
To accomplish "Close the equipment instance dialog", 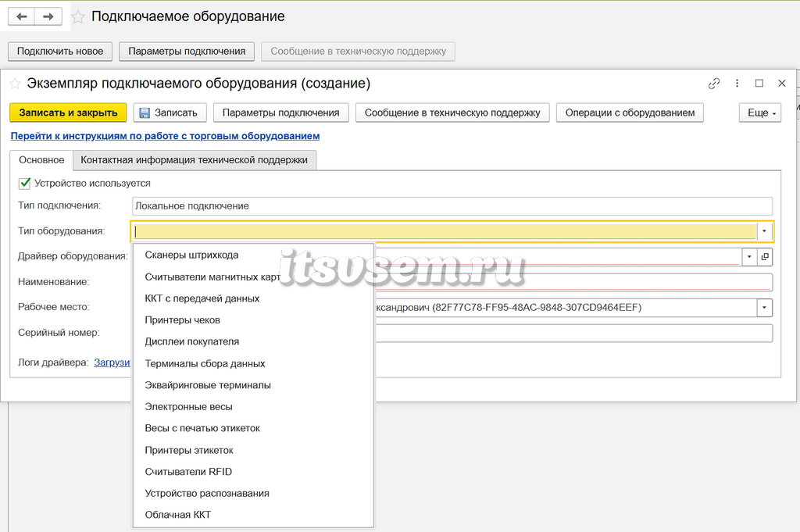I will coord(781,83).
